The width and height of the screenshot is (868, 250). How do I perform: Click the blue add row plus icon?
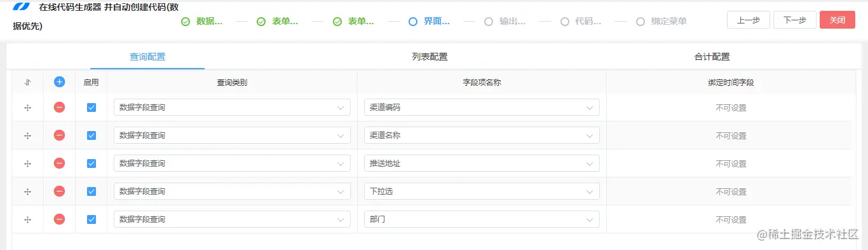coord(59,81)
